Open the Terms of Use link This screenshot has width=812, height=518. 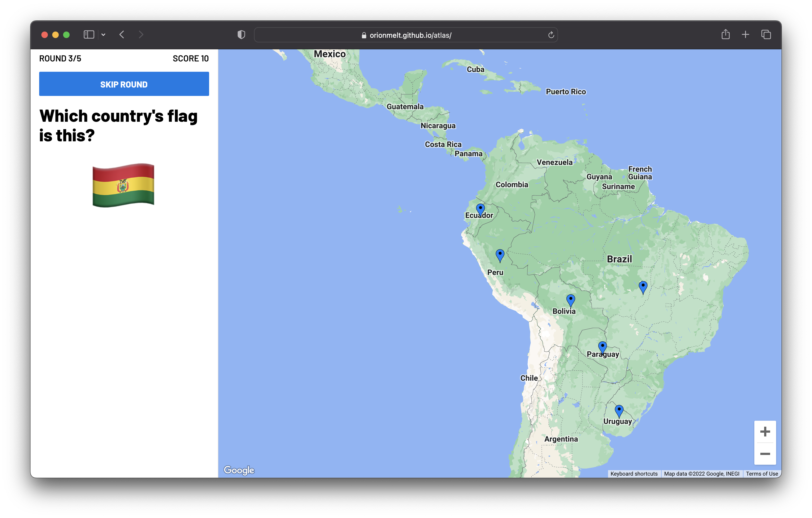[761, 473]
